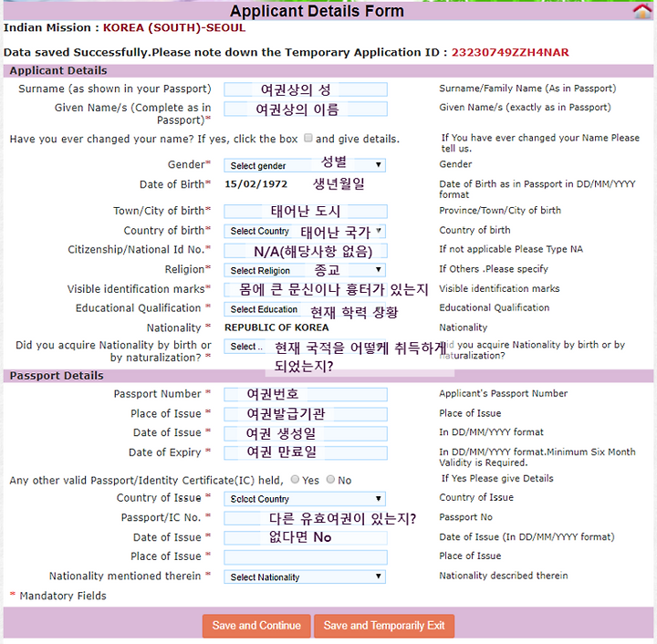Focus the passport Date of Expiry field

tap(305, 452)
